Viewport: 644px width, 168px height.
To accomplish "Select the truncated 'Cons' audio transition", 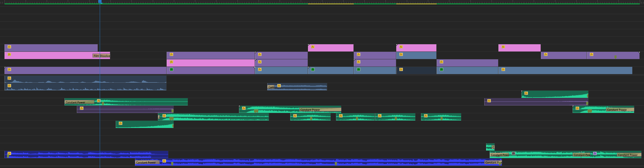I will tap(271, 87).
